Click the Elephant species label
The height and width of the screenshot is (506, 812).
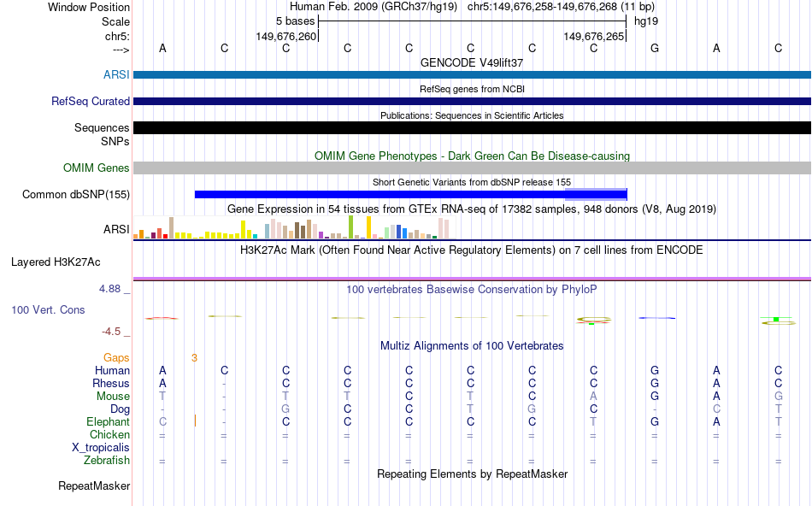click(108, 421)
